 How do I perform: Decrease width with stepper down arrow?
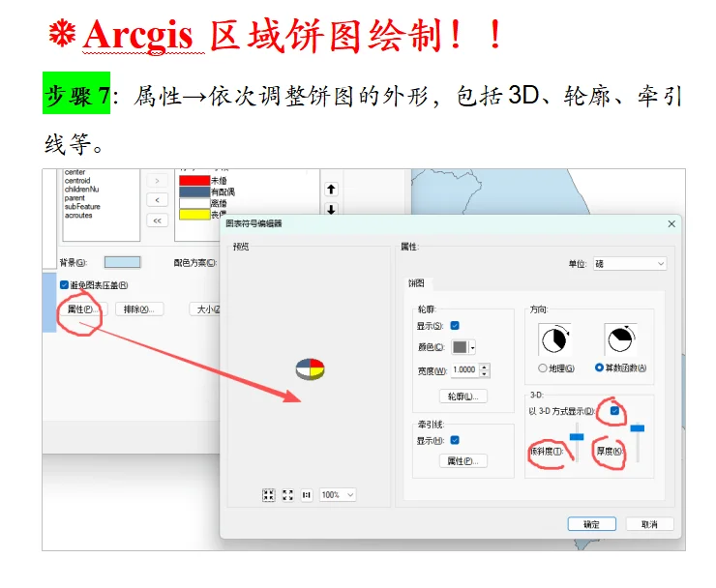coord(485,374)
